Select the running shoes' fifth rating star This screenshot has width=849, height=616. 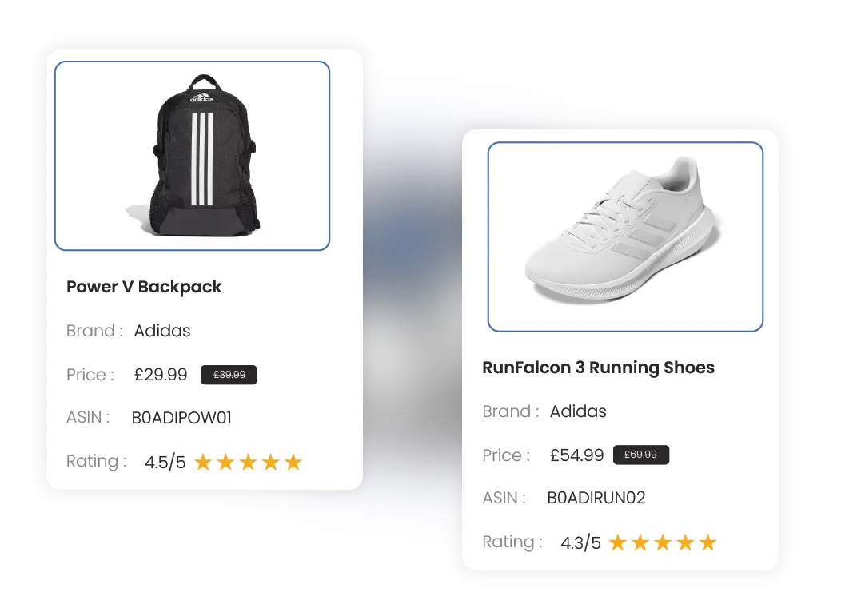point(708,542)
